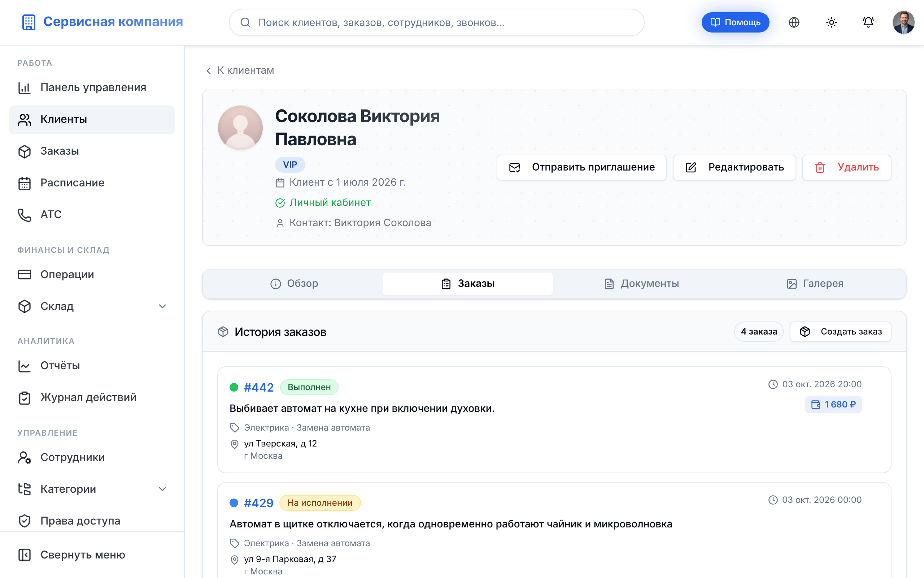Click the VIP badge
The width and height of the screenshot is (924, 578).
tap(290, 165)
